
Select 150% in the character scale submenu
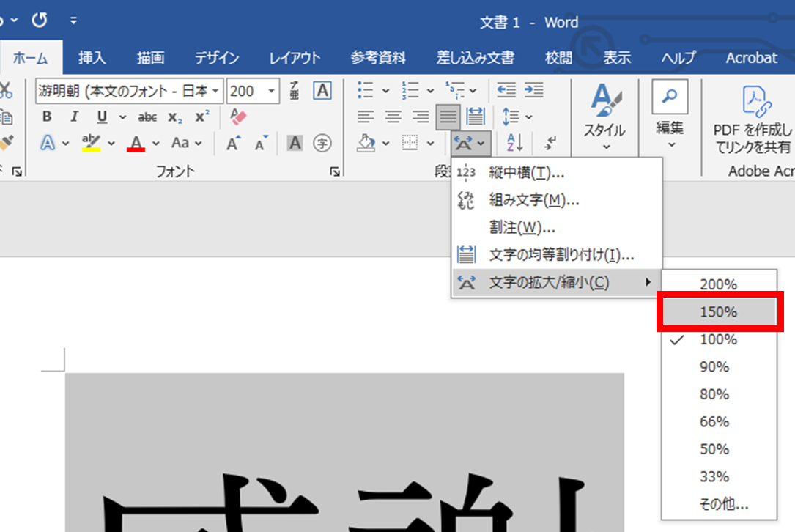pyautogui.click(x=719, y=311)
